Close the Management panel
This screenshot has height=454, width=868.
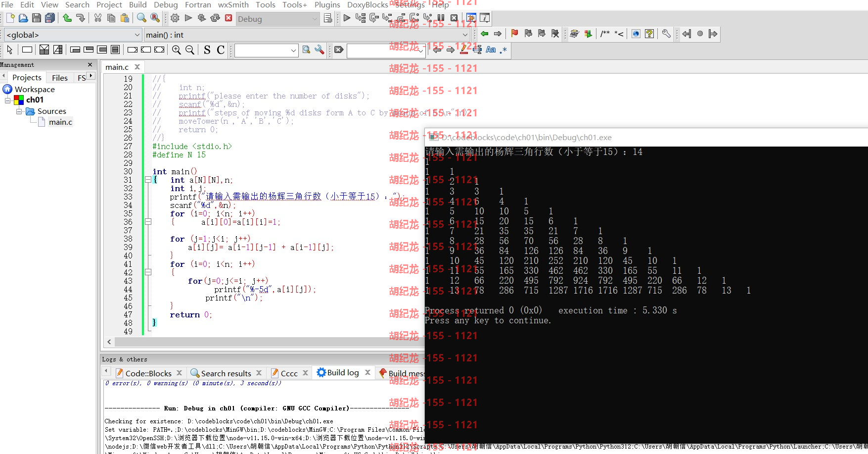(90, 65)
